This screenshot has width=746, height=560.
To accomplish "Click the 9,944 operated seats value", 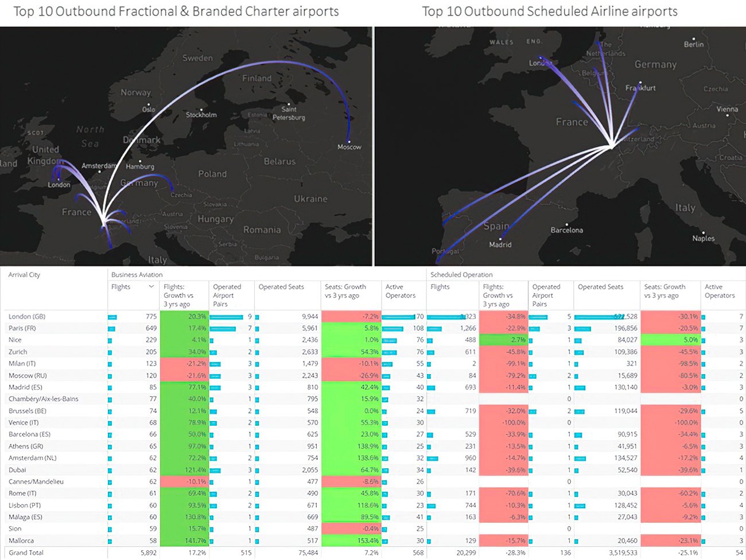I will [310, 317].
